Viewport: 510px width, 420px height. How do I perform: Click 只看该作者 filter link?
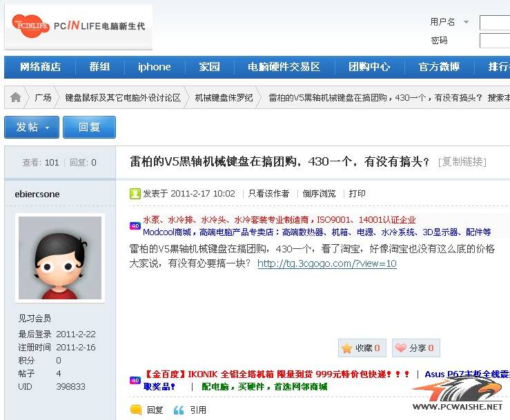(x=268, y=194)
